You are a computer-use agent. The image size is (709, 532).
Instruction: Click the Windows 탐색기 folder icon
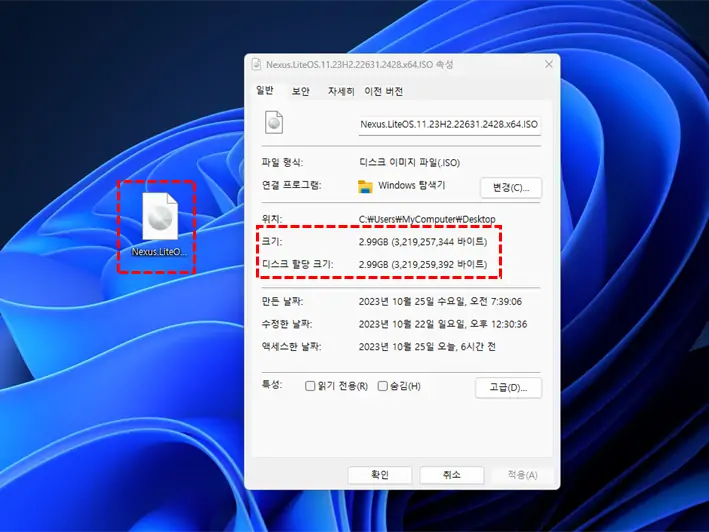tap(365, 186)
